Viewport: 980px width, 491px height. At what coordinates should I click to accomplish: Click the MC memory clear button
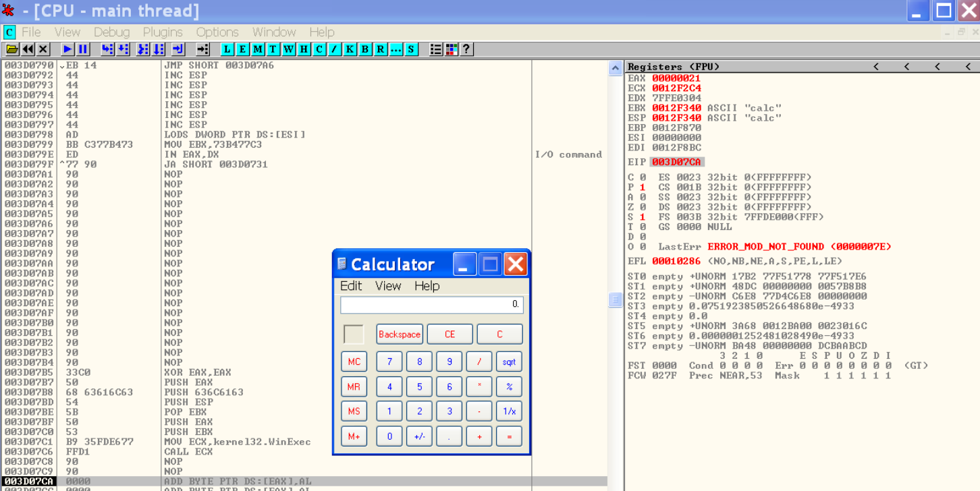coord(354,362)
